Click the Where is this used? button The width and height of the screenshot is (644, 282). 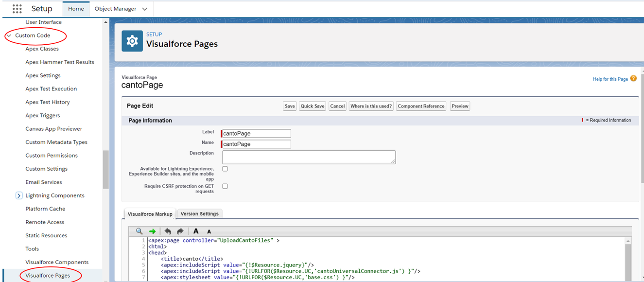pos(371,106)
